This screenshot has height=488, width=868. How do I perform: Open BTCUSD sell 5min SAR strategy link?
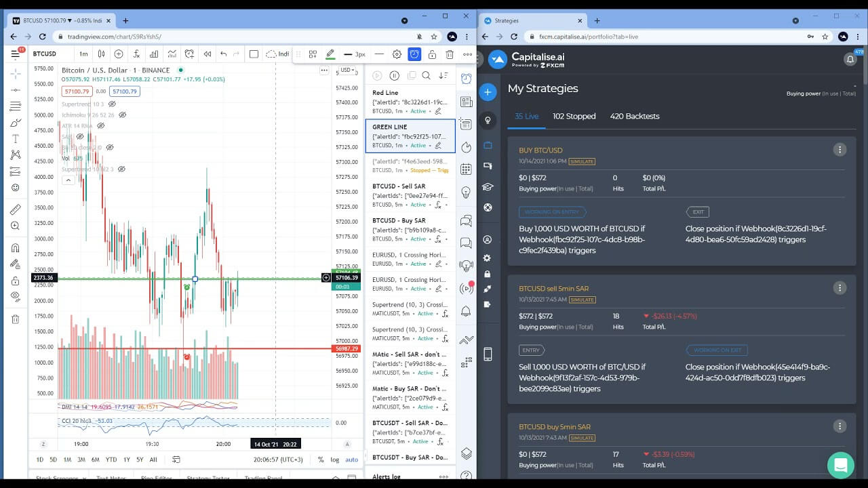point(553,289)
